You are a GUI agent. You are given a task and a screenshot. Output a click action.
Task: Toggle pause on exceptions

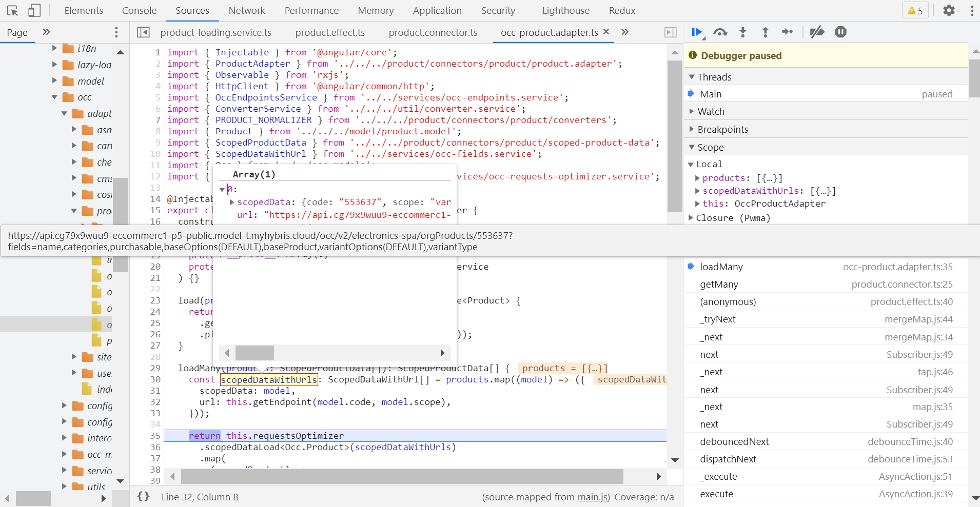point(840,32)
